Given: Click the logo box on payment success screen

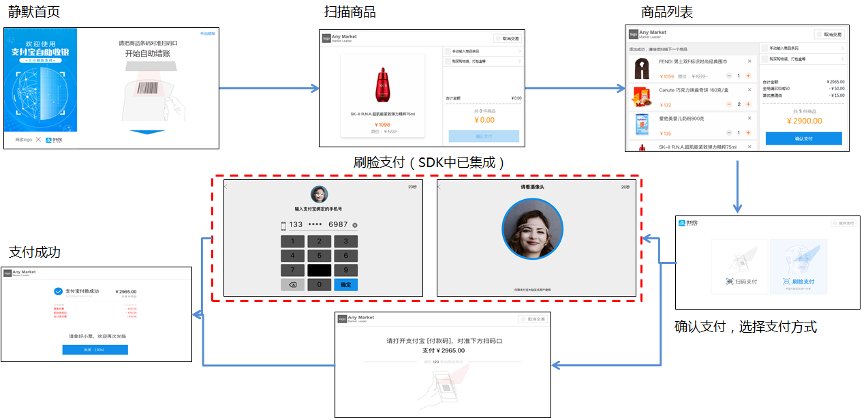Looking at the screenshot, I should [x=7, y=273].
